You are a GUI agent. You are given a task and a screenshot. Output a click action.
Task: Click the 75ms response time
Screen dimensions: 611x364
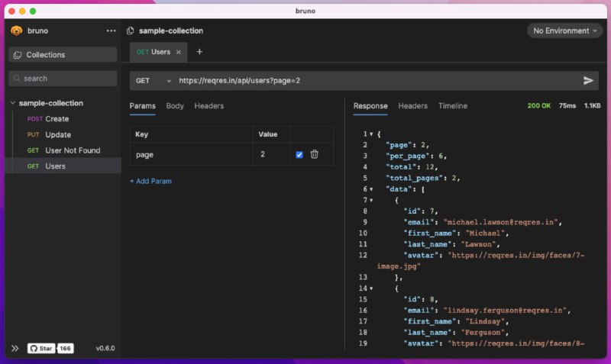pyautogui.click(x=567, y=106)
